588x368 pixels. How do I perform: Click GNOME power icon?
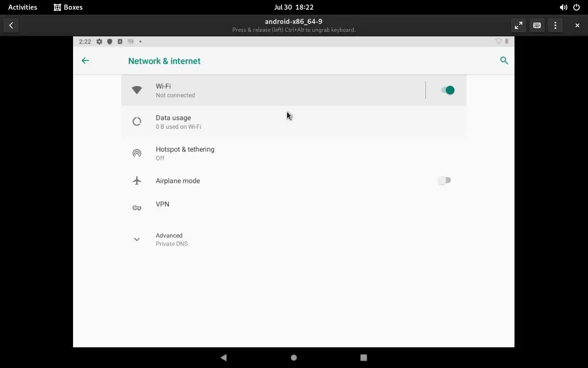(x=577, y=7)
